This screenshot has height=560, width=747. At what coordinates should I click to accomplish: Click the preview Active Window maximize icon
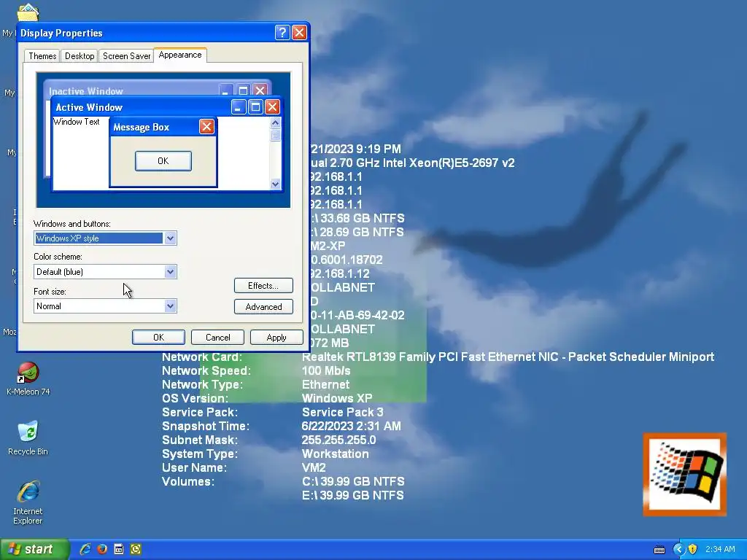pyautogui.click(x=255, y=107)
